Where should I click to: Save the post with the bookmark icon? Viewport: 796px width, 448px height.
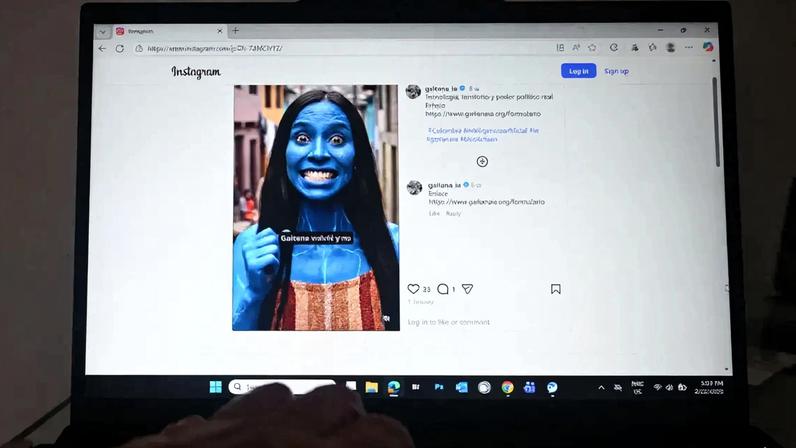click(556, 289)
